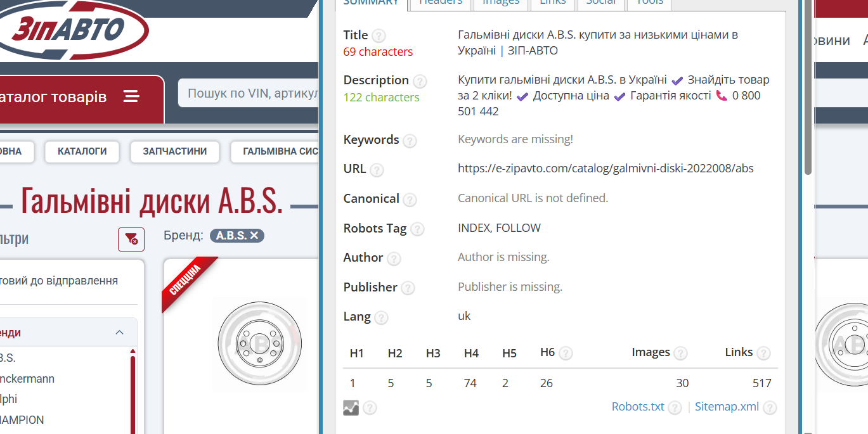868x434 pixels.
Task: Focus the VIN search input field
Action: click(x=249, y=94)
